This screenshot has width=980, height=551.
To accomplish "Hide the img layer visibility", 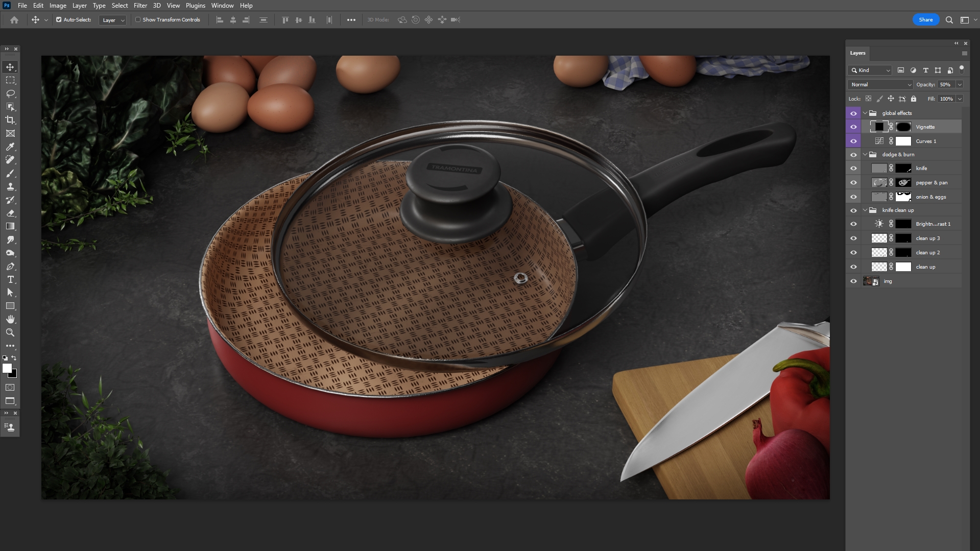I will pos(853,281).
